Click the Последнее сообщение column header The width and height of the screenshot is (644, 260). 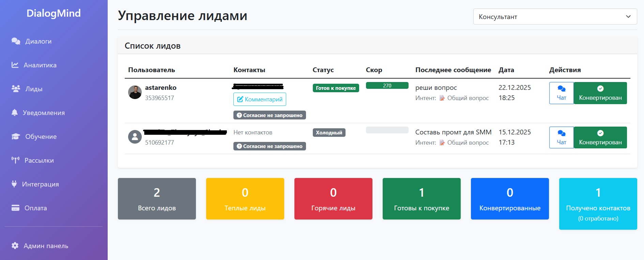453,70
